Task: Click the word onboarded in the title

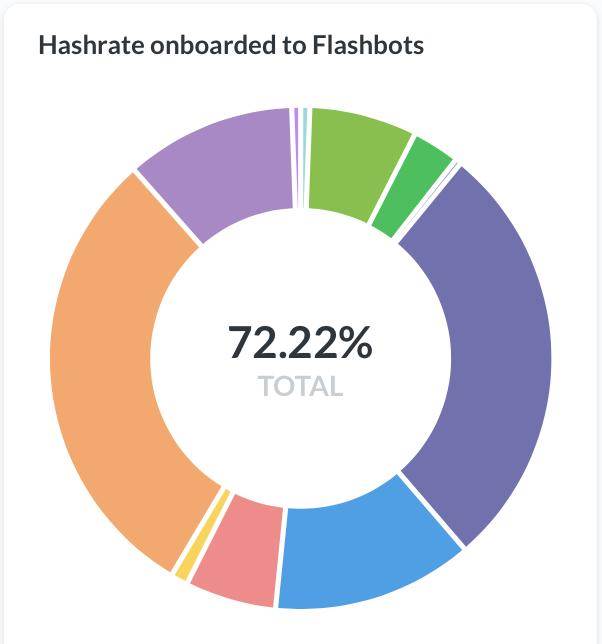Action: 213,45
